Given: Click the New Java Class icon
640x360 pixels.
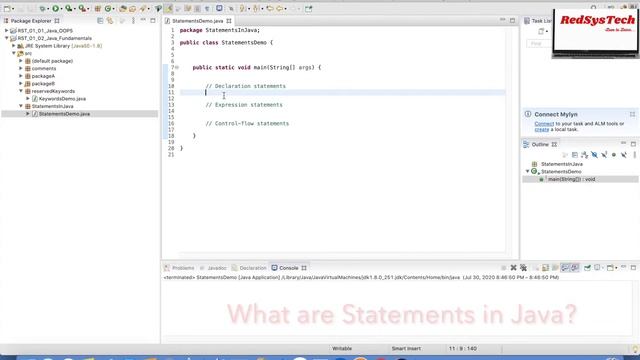Looking at the screenshot, I should (108, 9).
